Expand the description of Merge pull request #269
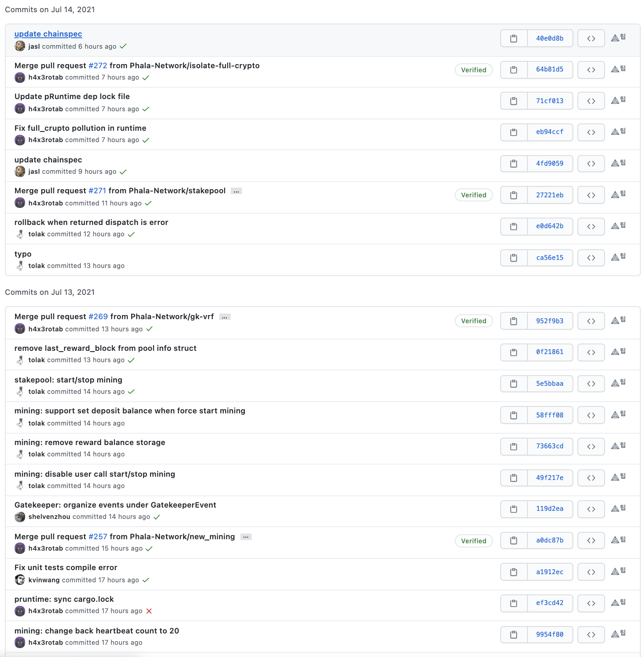The height and width of the screenshot is (657, 644). tap(225, 317)
